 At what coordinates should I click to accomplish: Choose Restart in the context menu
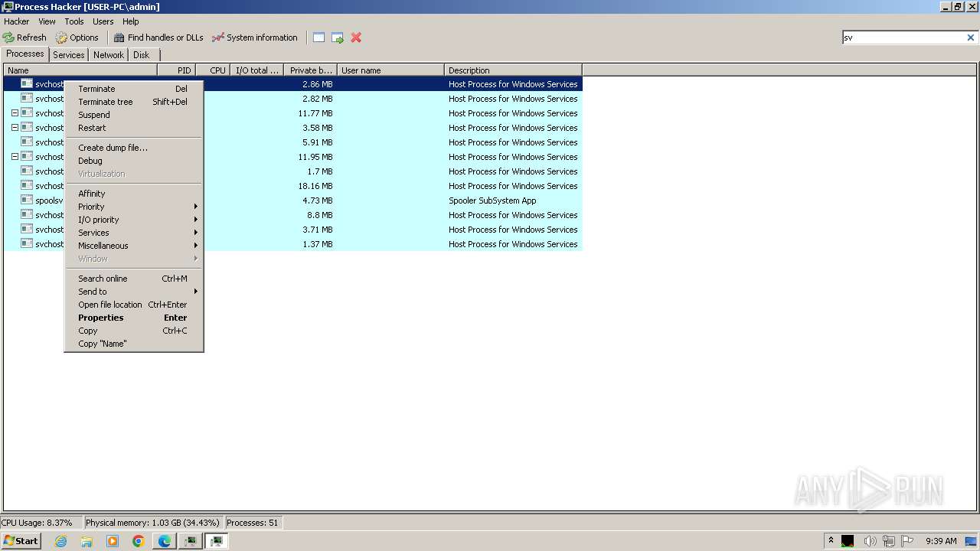pos(133,128)
